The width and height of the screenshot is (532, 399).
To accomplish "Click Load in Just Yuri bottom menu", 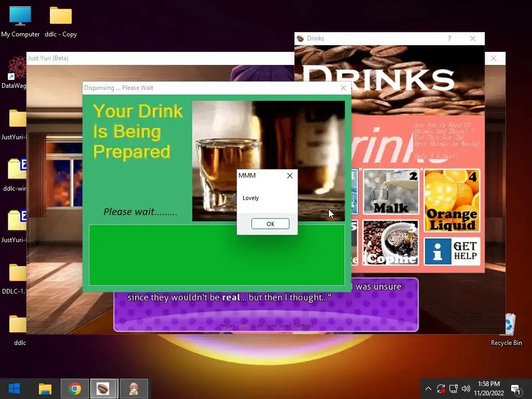I will pyautogui.click(x=285, y=326).
